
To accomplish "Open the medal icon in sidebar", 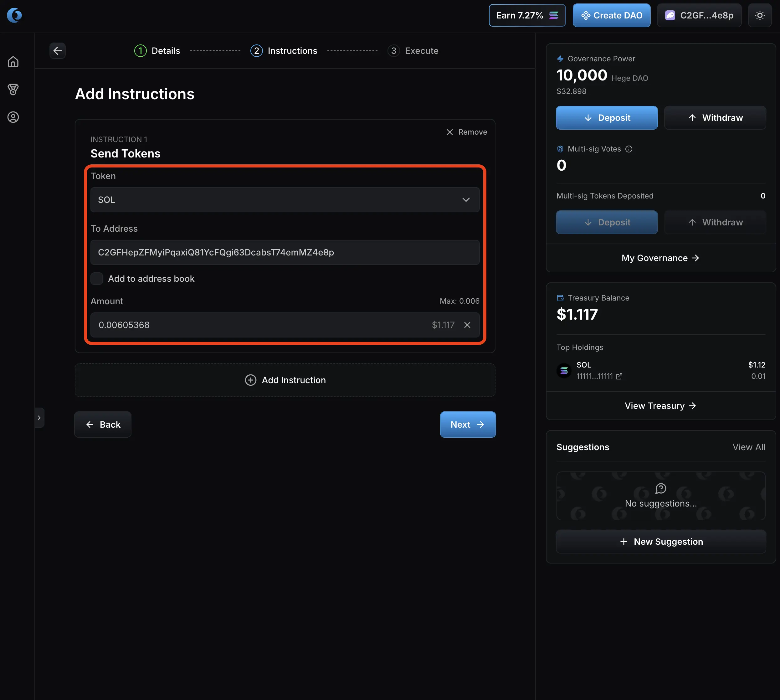I will pyautogui.click(x=13, y=90).
